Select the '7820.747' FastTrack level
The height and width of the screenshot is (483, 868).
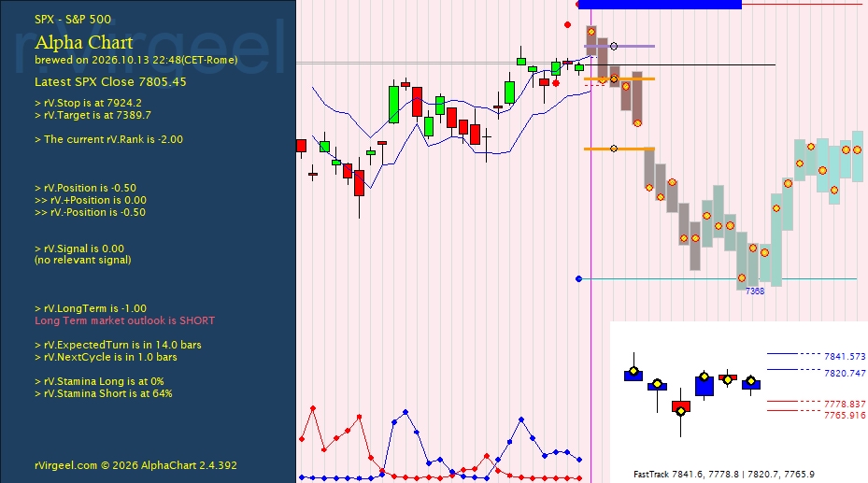pos(845,374)
